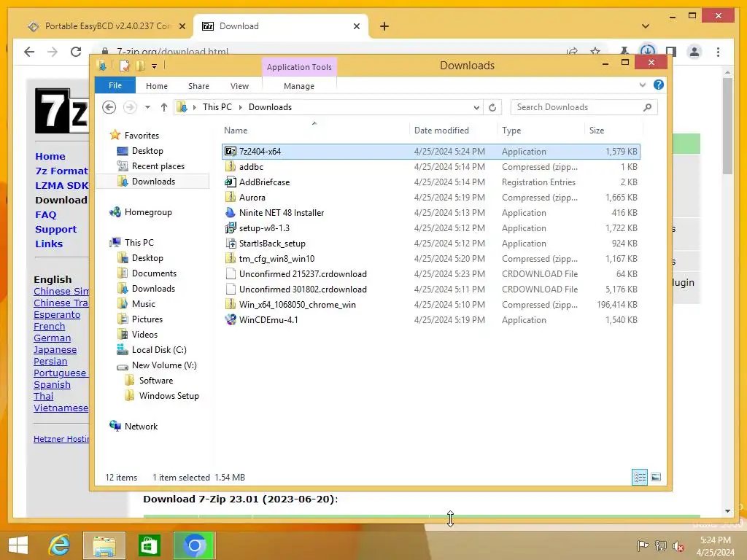
Task: Click the Aurora compressed folder icon
Action: [x=231, y=197]
